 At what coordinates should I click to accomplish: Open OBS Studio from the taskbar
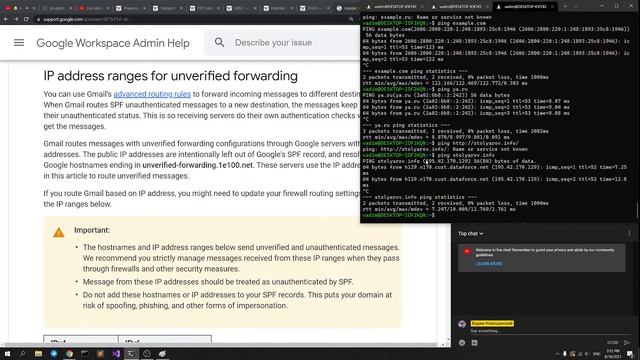tap(147, 354)
